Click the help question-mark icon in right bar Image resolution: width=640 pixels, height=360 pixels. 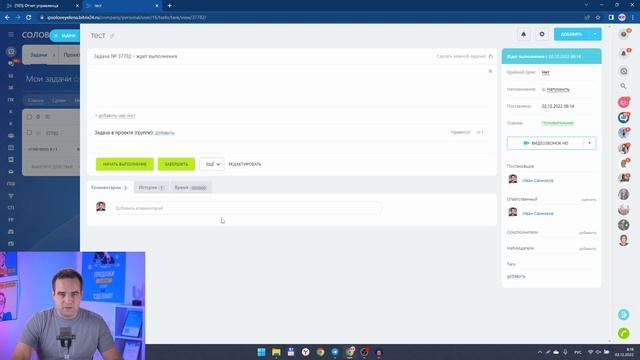tap(623, 34)
